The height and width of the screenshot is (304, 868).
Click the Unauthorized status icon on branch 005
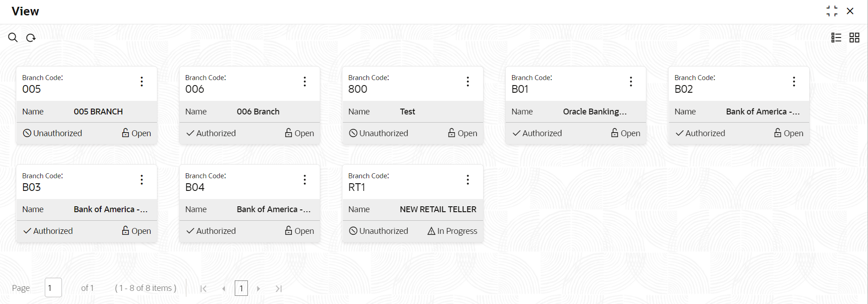26,133
